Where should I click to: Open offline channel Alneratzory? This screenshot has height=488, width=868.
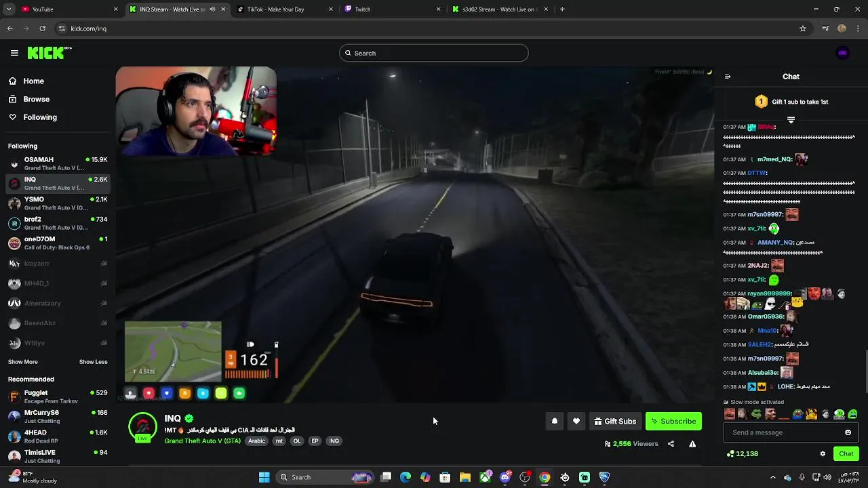(57, 303)
